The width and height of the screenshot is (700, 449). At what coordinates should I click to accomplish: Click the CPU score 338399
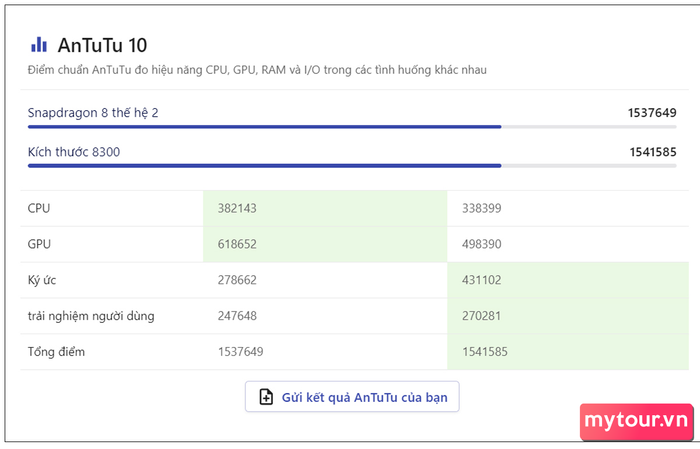pos(482,208)
